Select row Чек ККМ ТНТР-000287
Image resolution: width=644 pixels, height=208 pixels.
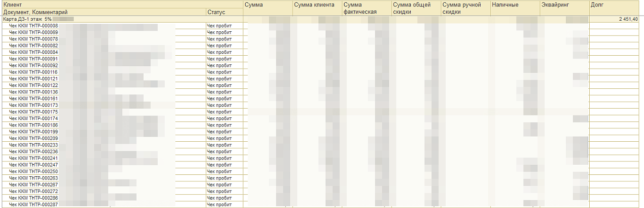click(34, 204)
